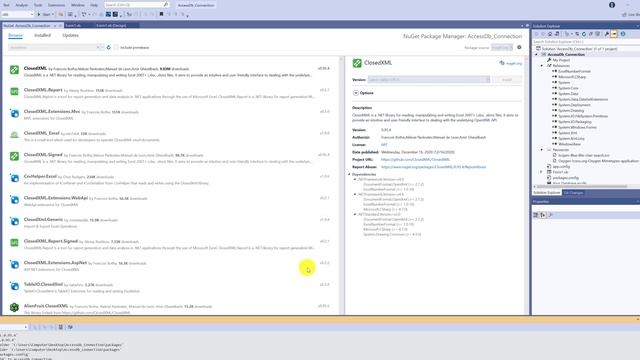Click the Solution Explorer horizontal scrollbar
The image size is (640, 360).
[582, 187]
